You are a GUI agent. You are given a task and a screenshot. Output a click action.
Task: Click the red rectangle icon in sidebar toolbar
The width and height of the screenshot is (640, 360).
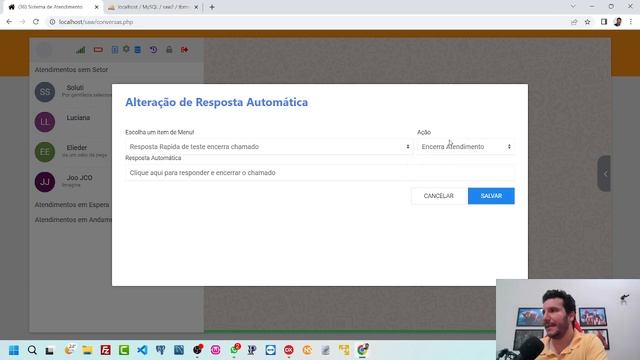coord(98,50)
